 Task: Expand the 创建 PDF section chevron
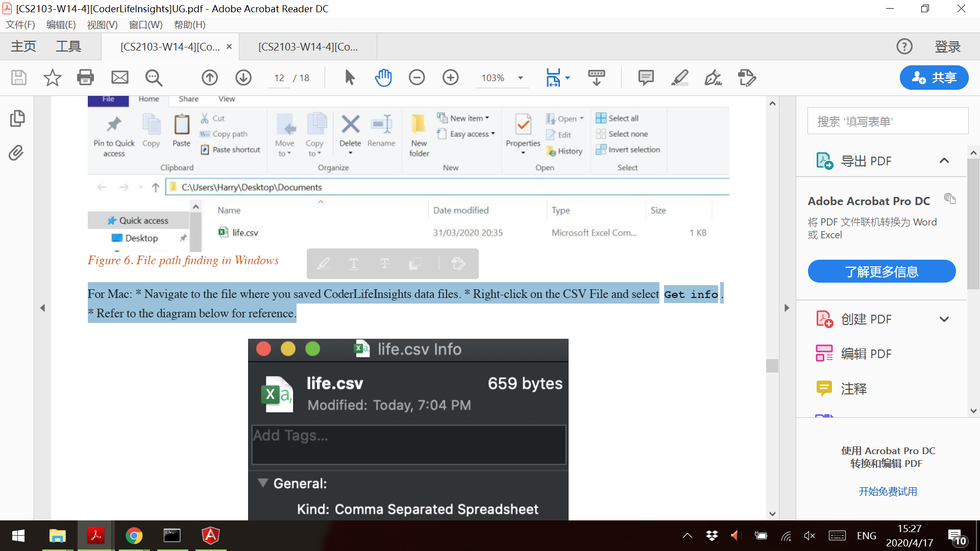pyautogui.click(x=944, y=319)
